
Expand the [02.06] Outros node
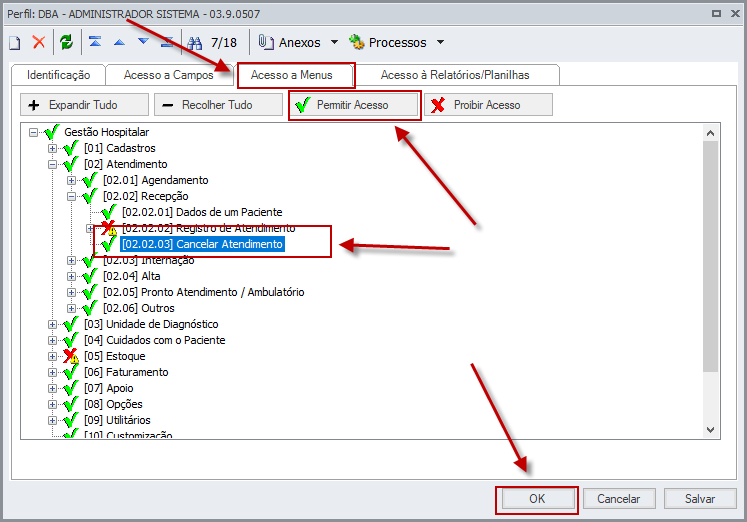[x=71, y=308]
